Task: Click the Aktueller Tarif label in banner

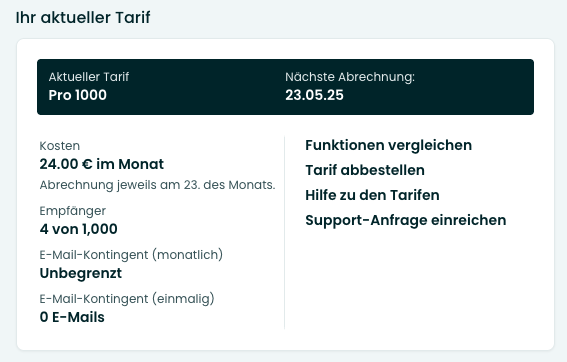Action: [x=89, y=77]
